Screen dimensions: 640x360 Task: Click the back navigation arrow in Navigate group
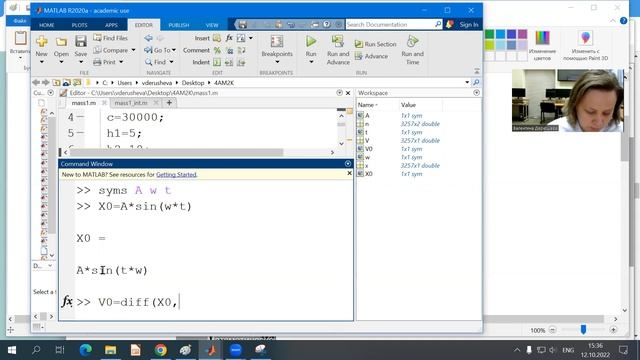pyautogui.click(x=149, y=38)
